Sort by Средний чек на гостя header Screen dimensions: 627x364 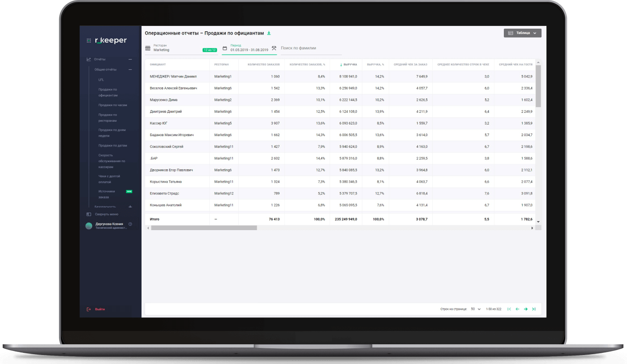[x=515, y=64]
